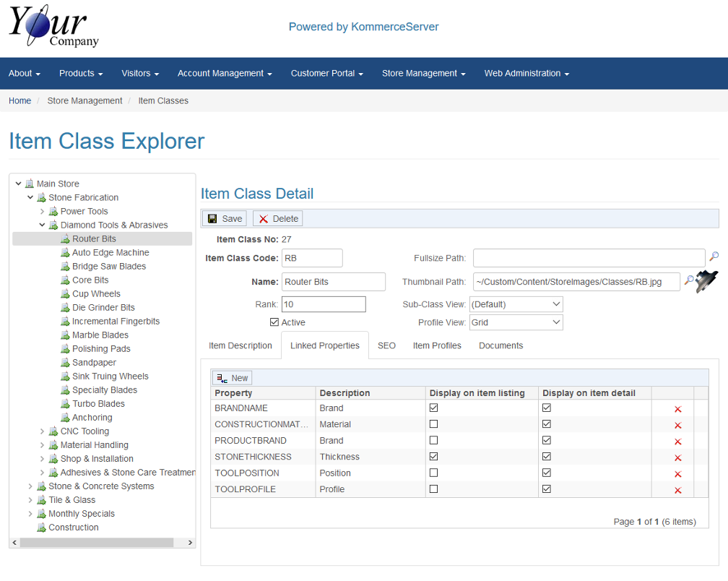Uncheck item detail display for TOOLPOSITION
The height and width of the screenshot is (581, 728).
[x=547, y=473]
